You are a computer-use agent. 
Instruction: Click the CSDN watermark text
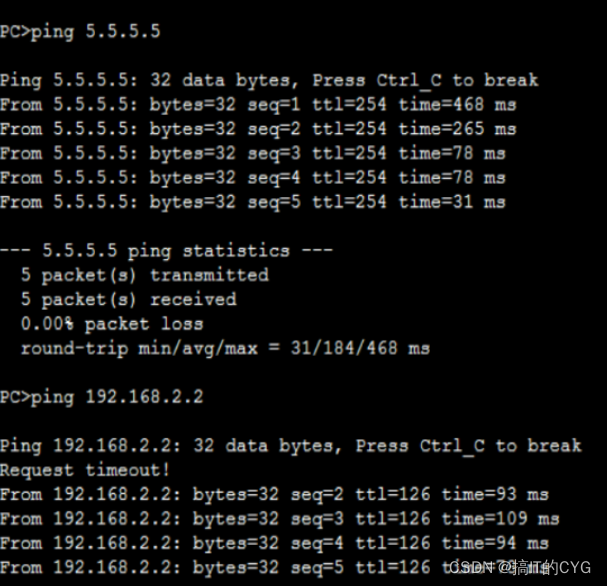[520, 568]
